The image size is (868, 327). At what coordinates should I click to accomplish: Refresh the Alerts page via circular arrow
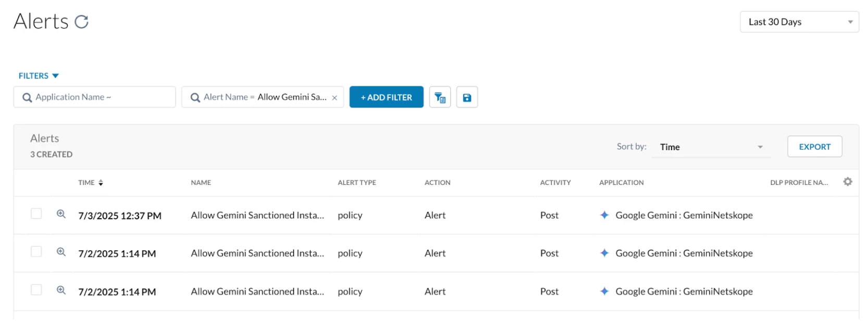81,22
